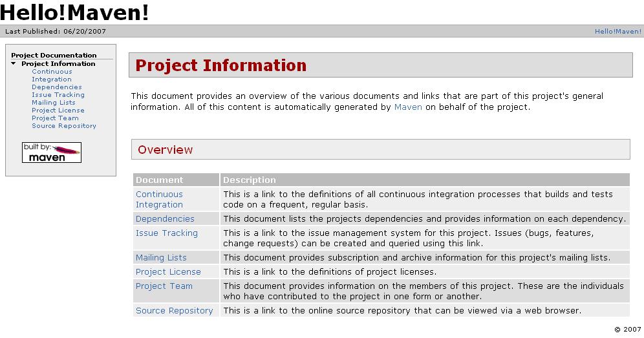Open Mailing Lists link in overview table
The image size is (644, 338).
click(x=161, y=258)
